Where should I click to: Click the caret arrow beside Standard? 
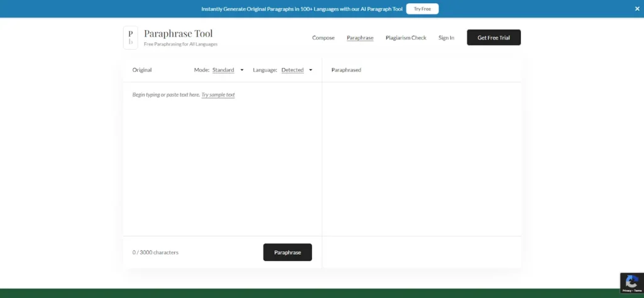click(x=242, y=70)
